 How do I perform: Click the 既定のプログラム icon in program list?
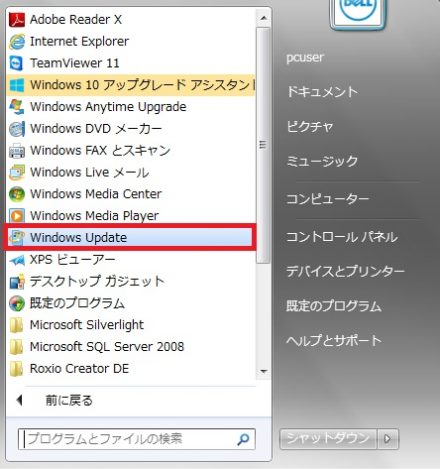click(17, 303)
